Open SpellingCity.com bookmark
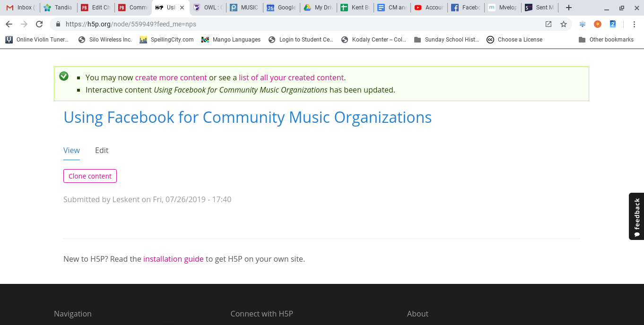This screenshot has height=325, width=644. (166, 40)
